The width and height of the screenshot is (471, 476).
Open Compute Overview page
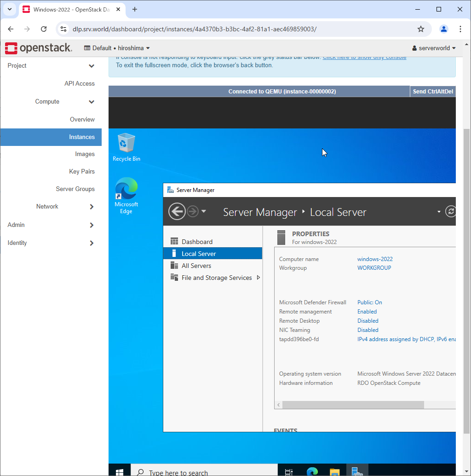point(82,119)
